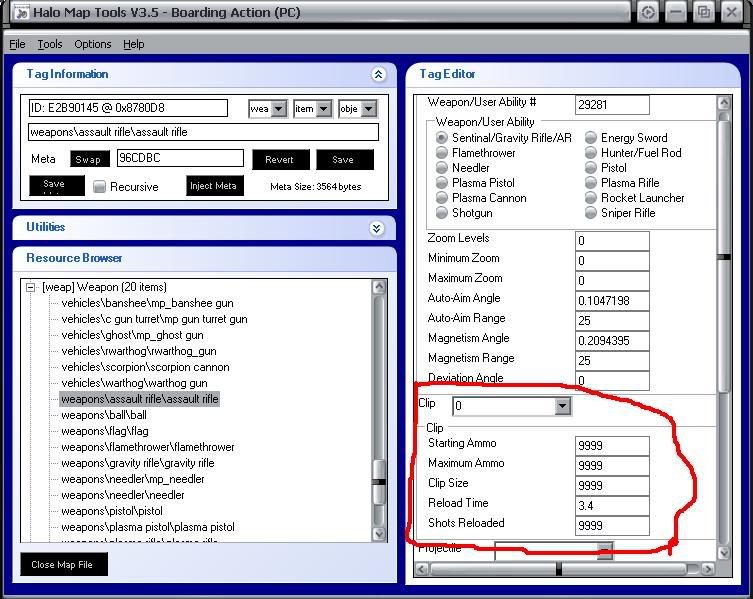Select Energy Sword radio button

click(591, 138)
